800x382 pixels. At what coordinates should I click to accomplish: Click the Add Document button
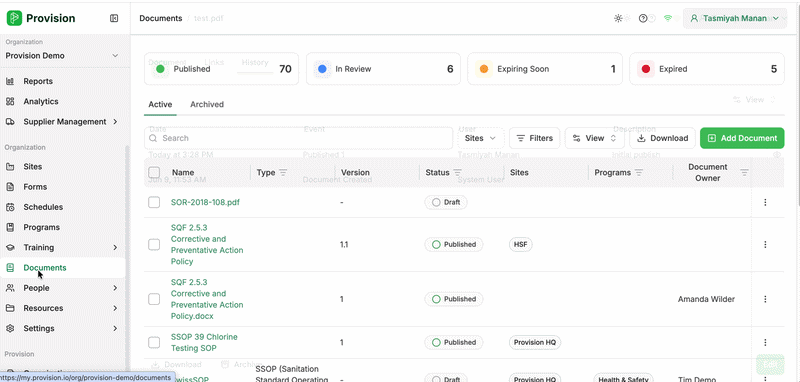pos(742,138)
